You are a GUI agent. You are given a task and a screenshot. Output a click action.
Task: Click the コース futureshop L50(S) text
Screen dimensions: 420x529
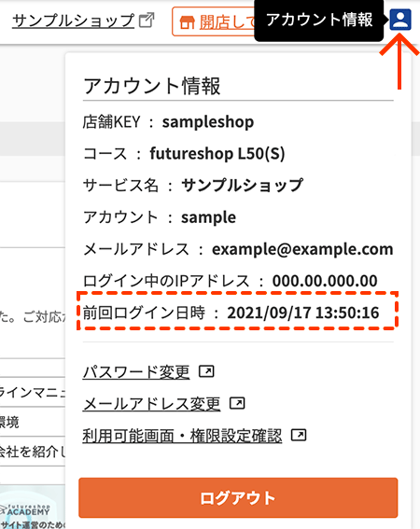tap(217, 154)
